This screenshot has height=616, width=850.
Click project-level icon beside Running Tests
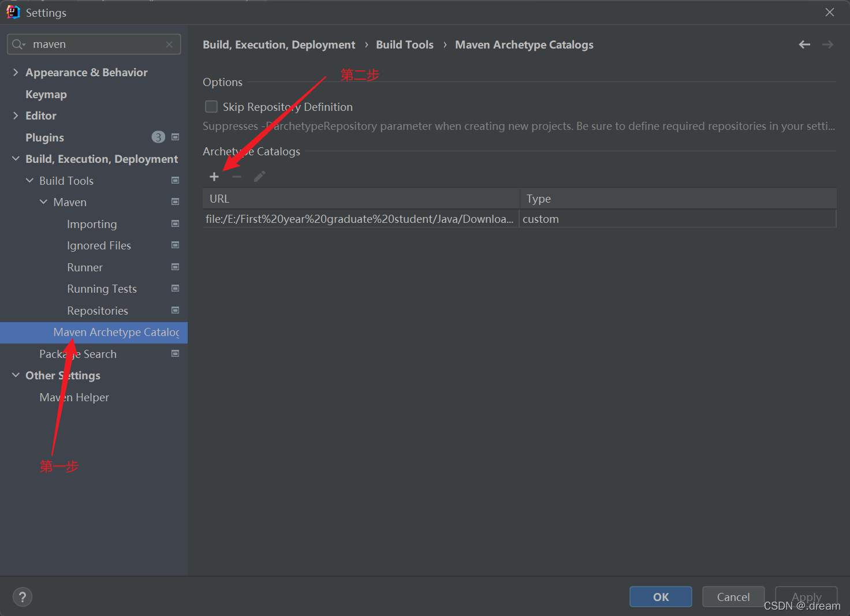(175, 288)
